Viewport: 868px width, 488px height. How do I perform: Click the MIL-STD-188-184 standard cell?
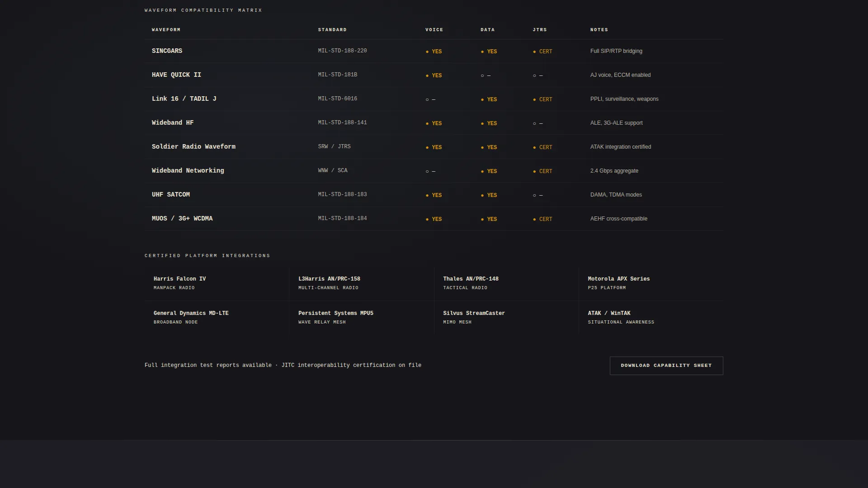tap(342, 219)
